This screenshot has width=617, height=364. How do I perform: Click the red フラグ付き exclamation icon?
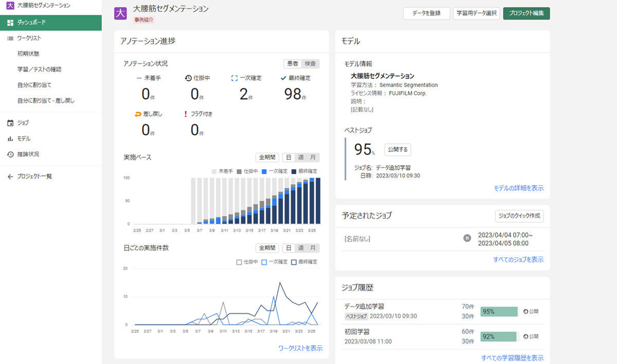(186, 114)
